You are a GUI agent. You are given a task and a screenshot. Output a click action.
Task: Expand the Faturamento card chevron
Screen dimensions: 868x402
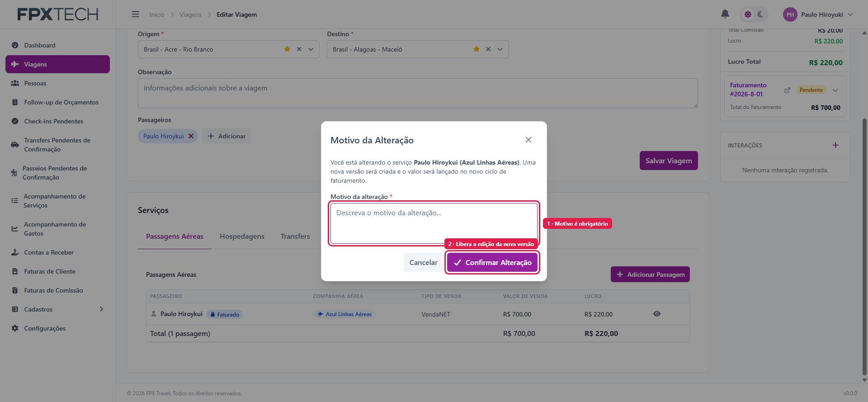pos(835,90)
